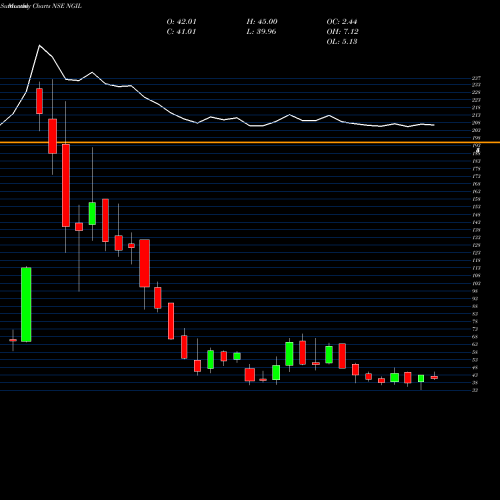Click the last red candlestick at far right

point(434,377)
